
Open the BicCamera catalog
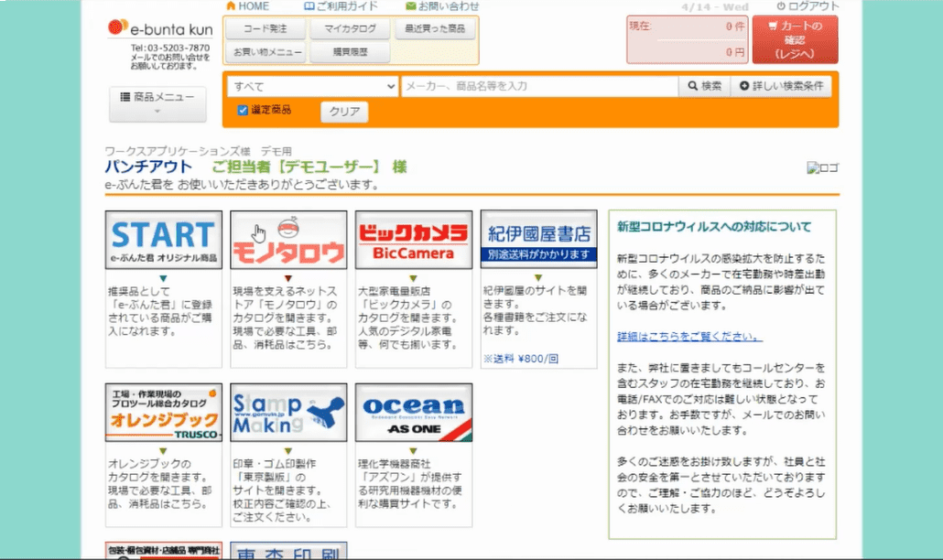[x=413, y=240]
